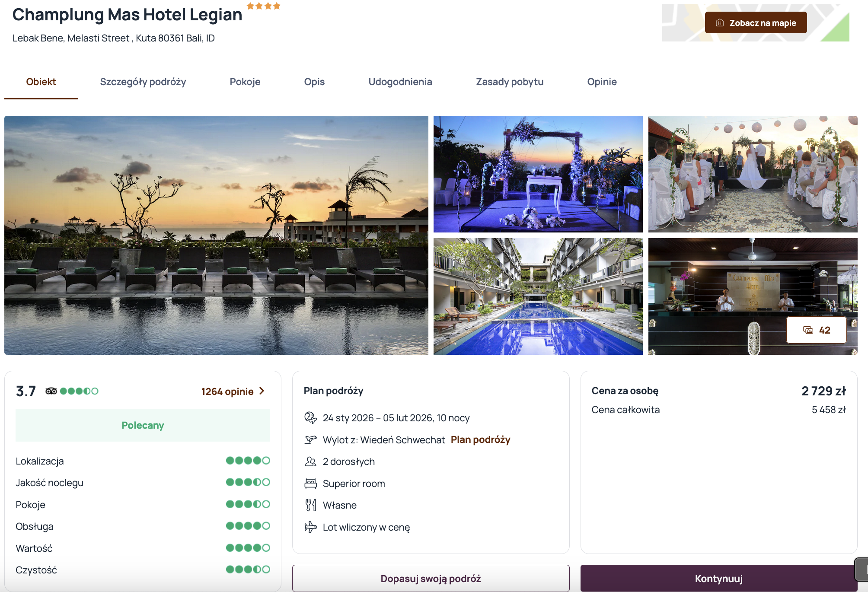Open the wedding ceremony guests photo
Screen dimensions: 868x592
pos(753,174)
